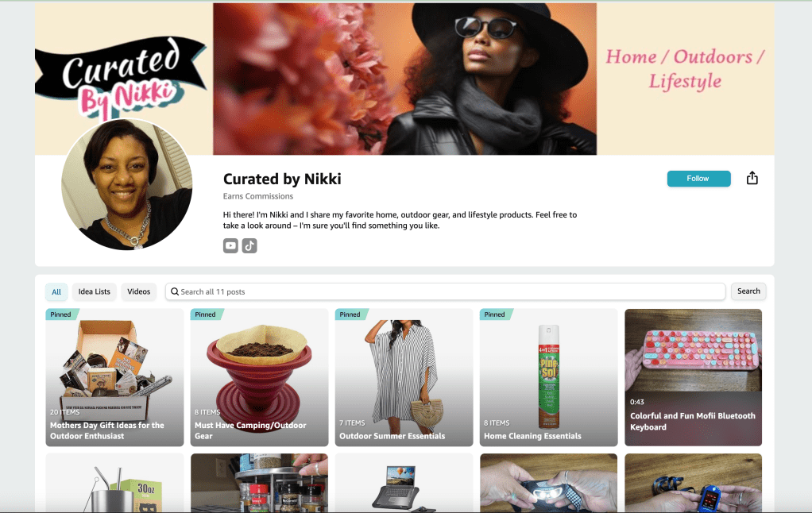Open Outdoor Summer Essentials list
Image resolution: width=812 pixels, height=513 pixels.
404,377
